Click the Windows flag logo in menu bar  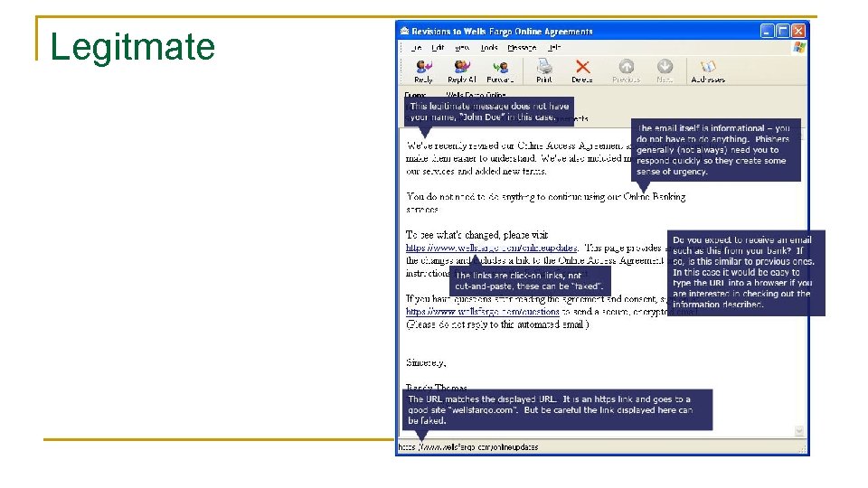(798, 48)
